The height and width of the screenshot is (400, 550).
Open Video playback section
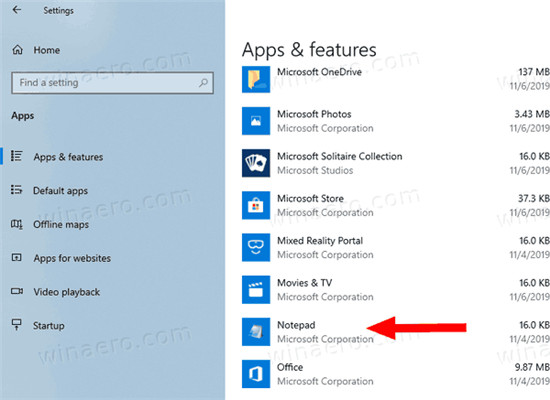click(67, 292)
